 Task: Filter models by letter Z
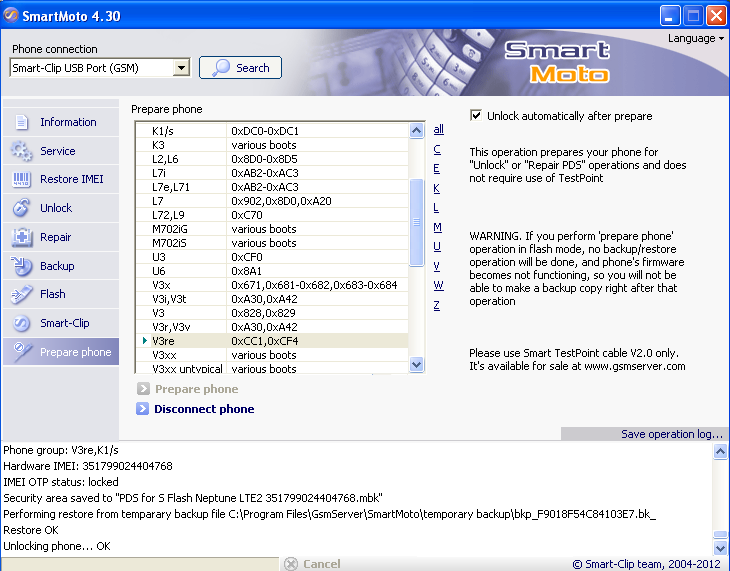(436, 306)
